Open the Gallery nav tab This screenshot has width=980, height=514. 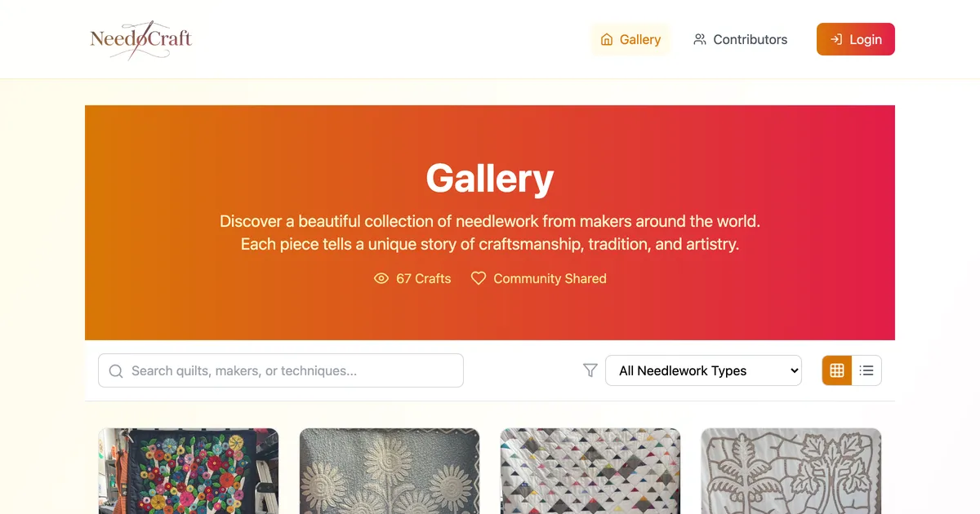(x=630, y=39)
